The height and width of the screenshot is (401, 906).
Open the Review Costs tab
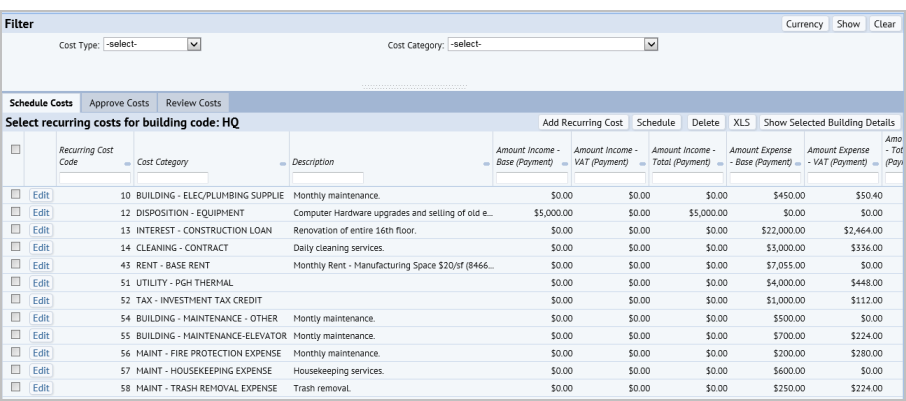pos(194,102)
